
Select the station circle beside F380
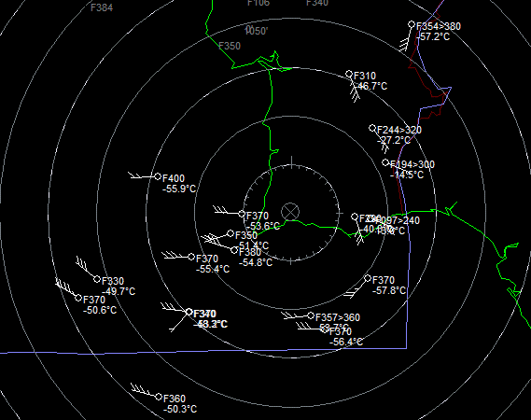(234, 250)
